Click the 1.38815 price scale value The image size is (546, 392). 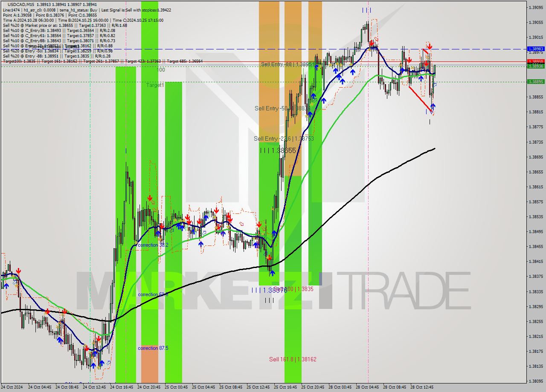tap(536, 112)
